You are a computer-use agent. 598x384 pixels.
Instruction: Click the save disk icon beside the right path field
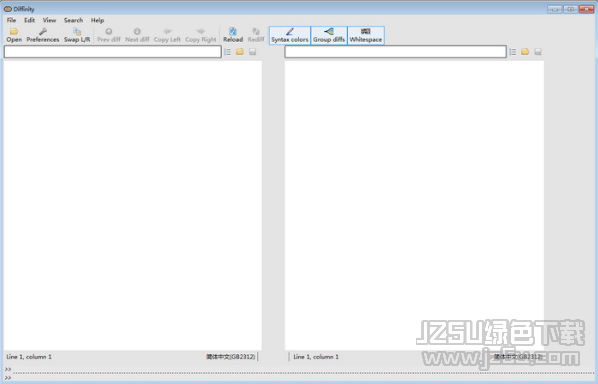click(x=538, y=51)
